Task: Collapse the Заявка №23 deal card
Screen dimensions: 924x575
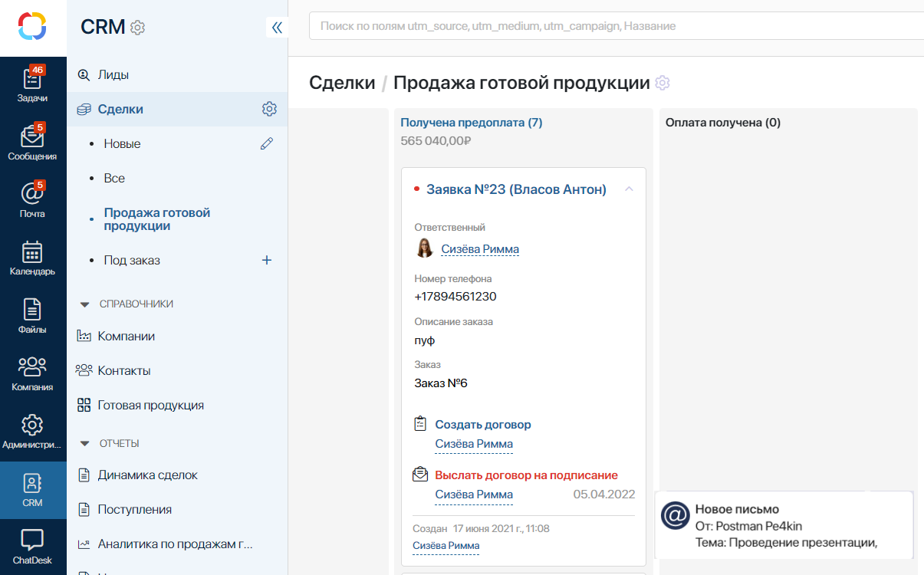Action: tap(629, 189)
